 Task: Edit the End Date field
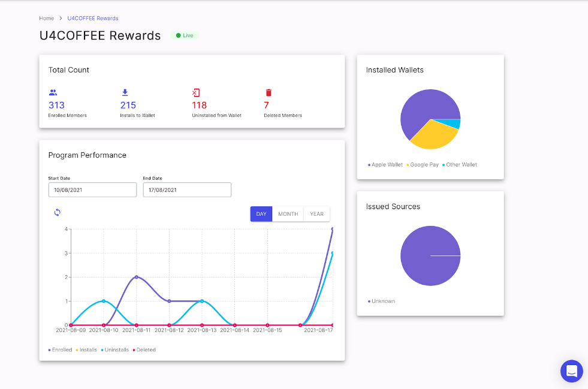click(x=187, y=190)
